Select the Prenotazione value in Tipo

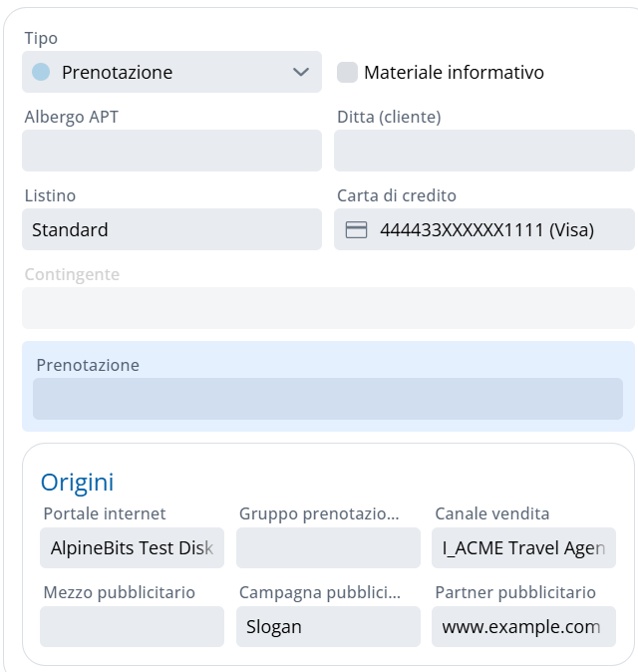click(x=117, y=72)
